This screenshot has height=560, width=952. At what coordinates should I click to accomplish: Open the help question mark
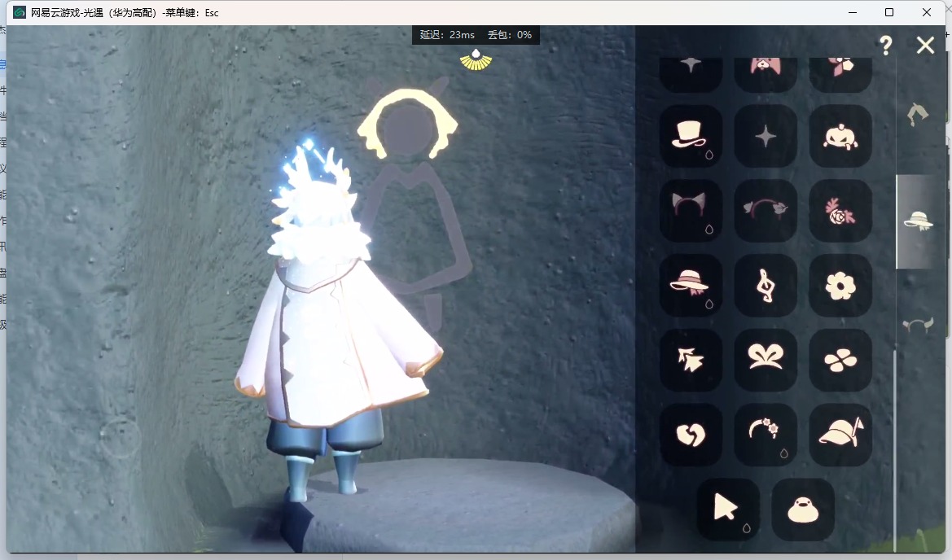[886, 45]
